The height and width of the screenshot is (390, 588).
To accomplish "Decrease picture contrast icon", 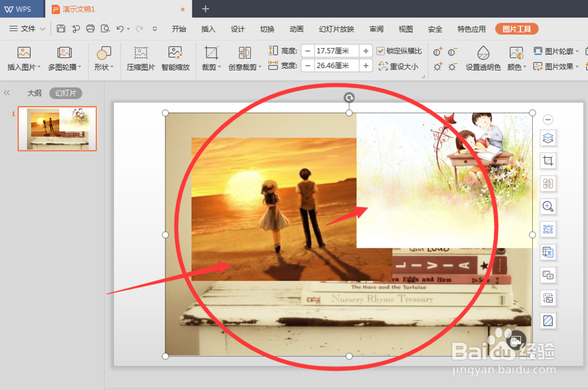I will [453, 52].
